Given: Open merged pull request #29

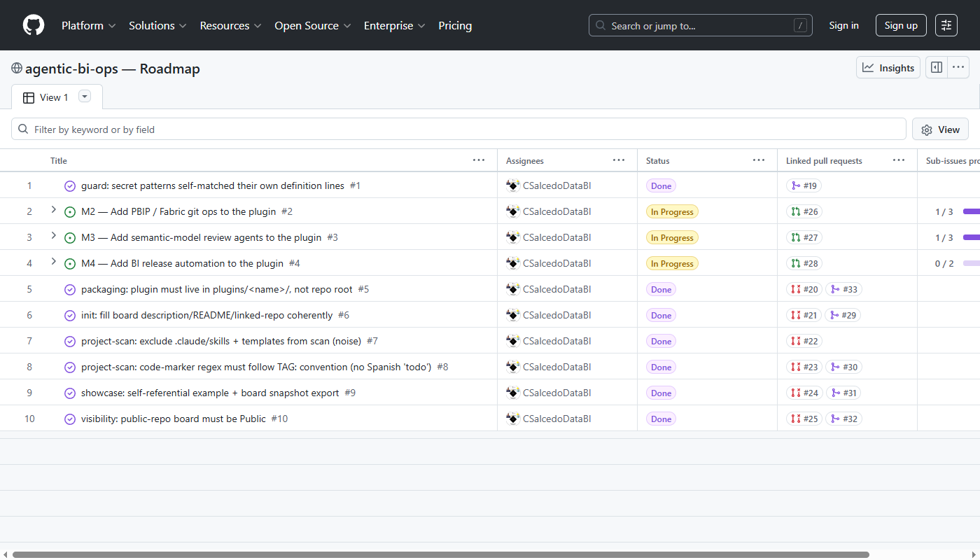Looking at the screenshot, I should tap(843, 315).
